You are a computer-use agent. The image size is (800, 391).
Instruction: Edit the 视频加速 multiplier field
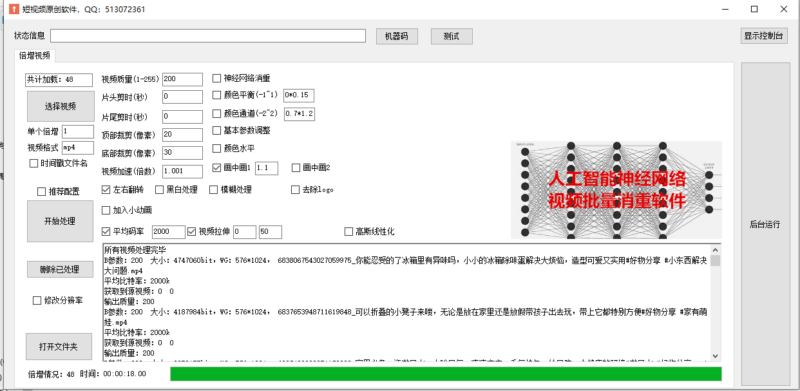coord(182,171)
